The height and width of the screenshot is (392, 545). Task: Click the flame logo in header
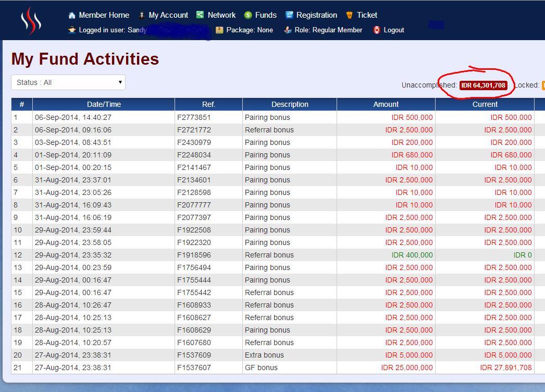coord(31,20)
